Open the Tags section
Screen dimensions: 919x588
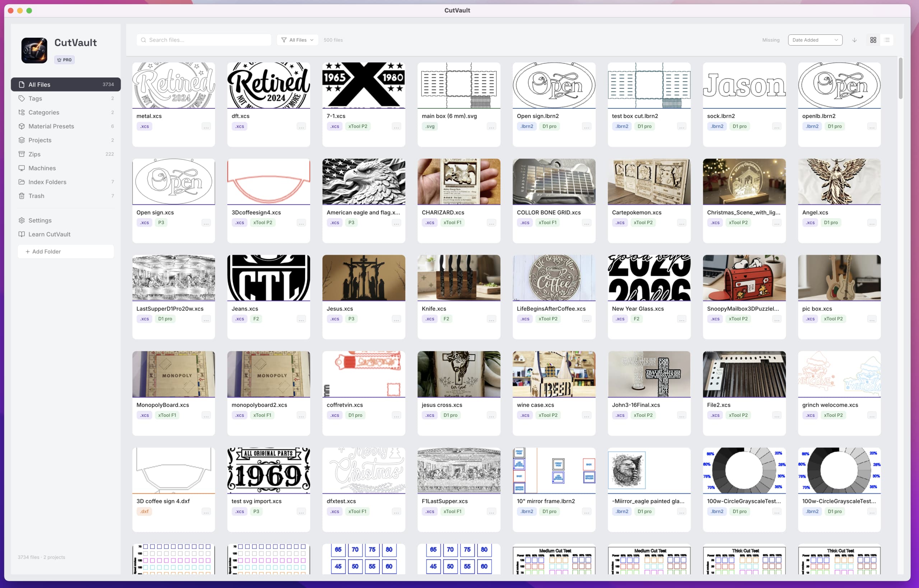pos(66,99)
